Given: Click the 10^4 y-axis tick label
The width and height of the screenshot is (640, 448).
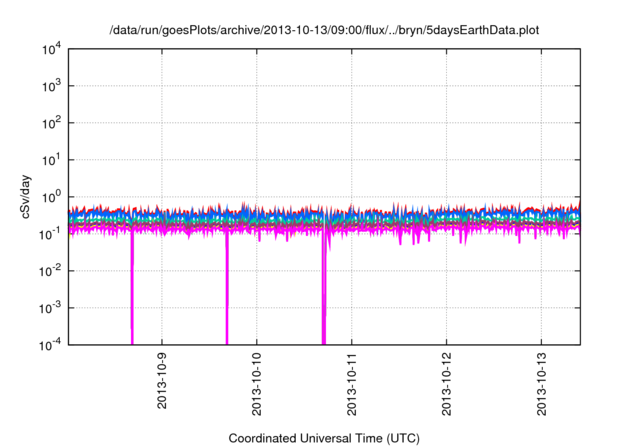Looking at the screenshot, I should (x=52, y=49).
